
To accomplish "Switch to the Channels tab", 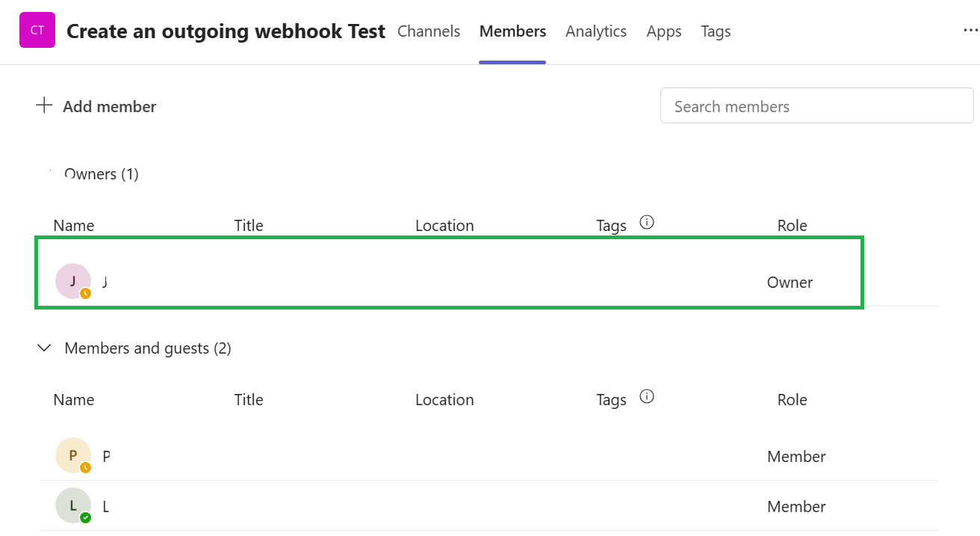I will point(429,31).
